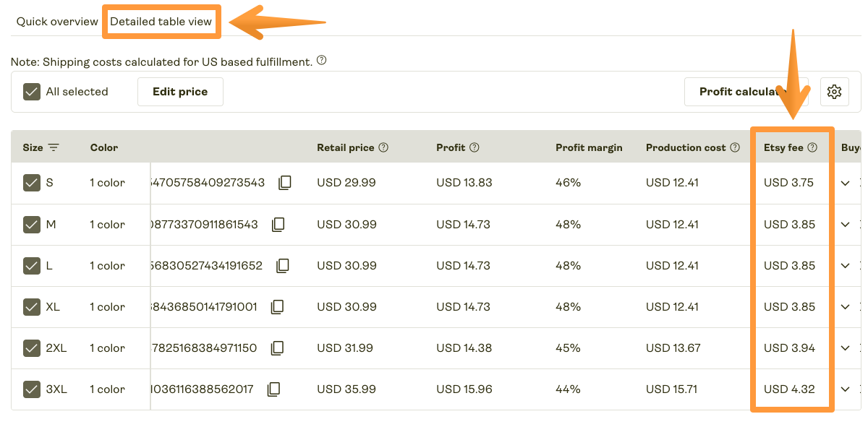Open the Production cost help tooltip

(736, 147)
